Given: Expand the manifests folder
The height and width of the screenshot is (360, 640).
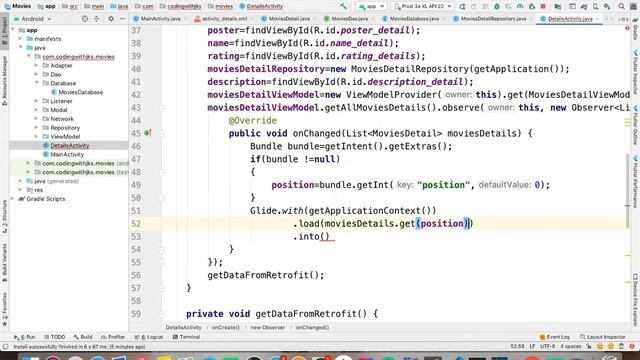Looking at the screenshot, I should pos(20,39).
